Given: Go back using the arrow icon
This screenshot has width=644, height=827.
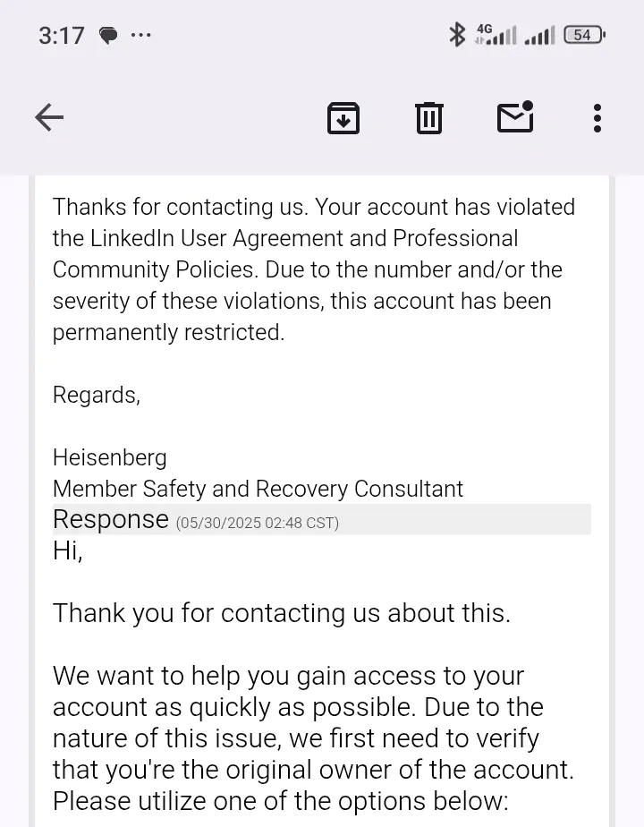Looking at the screenshot, I should tap(49, 117).
